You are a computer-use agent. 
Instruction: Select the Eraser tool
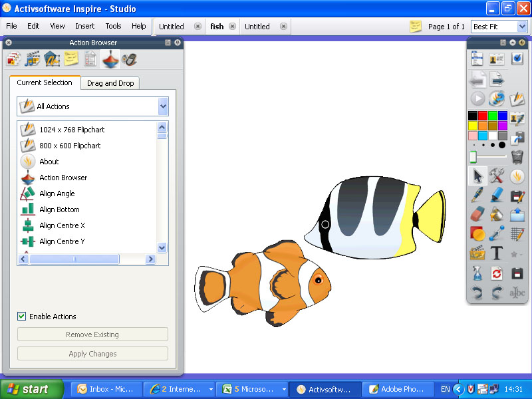pyautogui.click(x=477, y=214)
